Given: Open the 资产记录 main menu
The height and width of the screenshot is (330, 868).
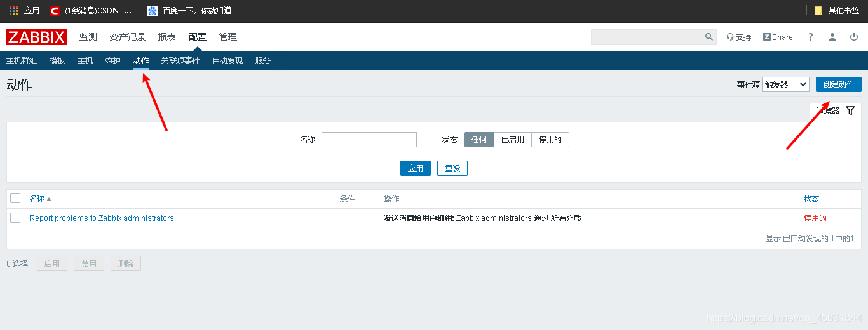Looking at the screenshot, I should (128, 37).
